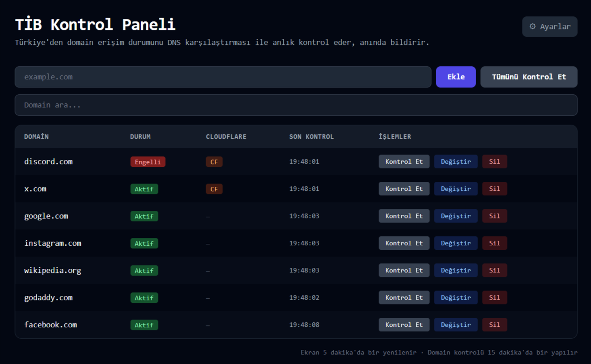
Task: Select the discord.com domain name
Action: click(48, 162)
